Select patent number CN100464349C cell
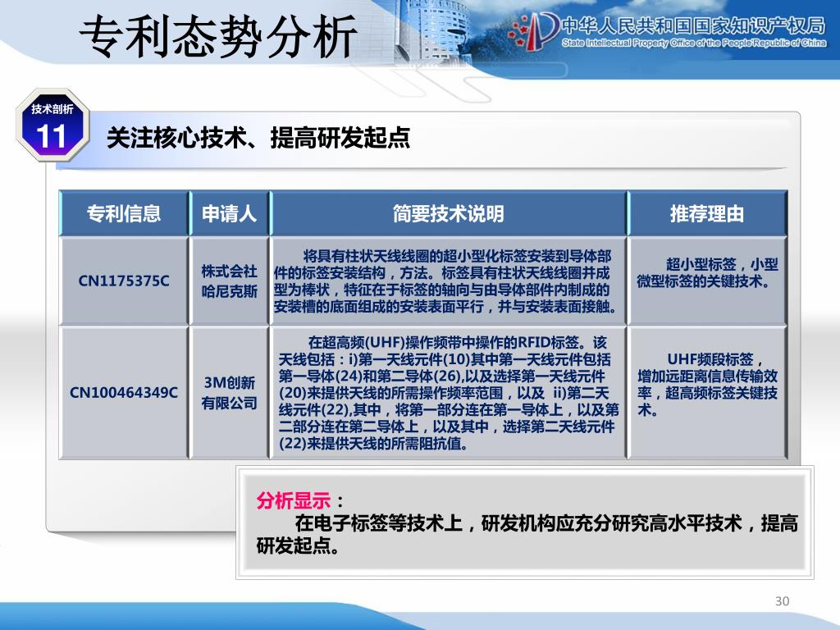840x630 pixels. point(124,392)
